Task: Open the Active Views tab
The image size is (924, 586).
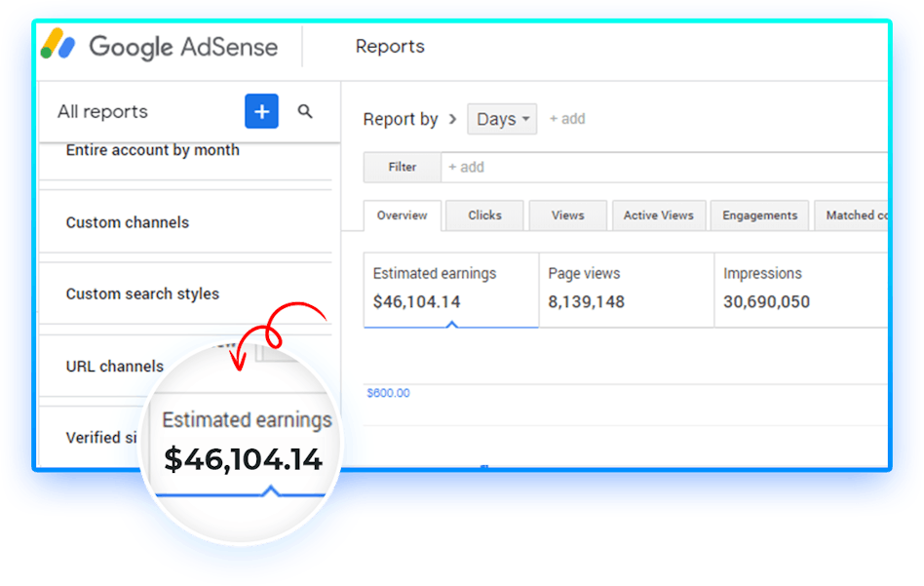Action: [x=658, y=215]
